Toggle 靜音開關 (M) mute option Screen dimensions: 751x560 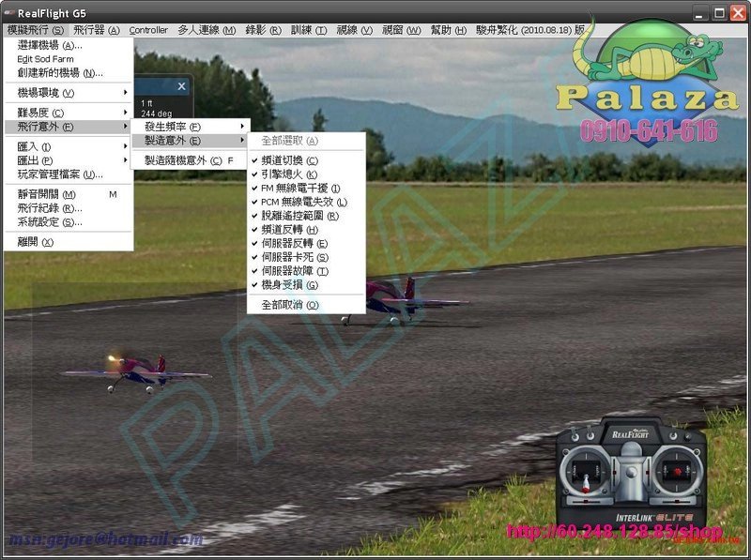[69, 194]
